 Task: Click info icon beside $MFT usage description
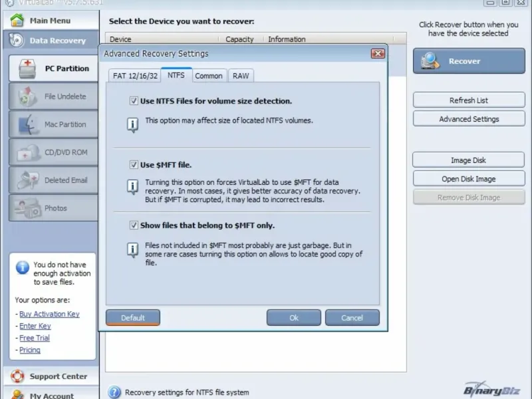click(132, 187)
